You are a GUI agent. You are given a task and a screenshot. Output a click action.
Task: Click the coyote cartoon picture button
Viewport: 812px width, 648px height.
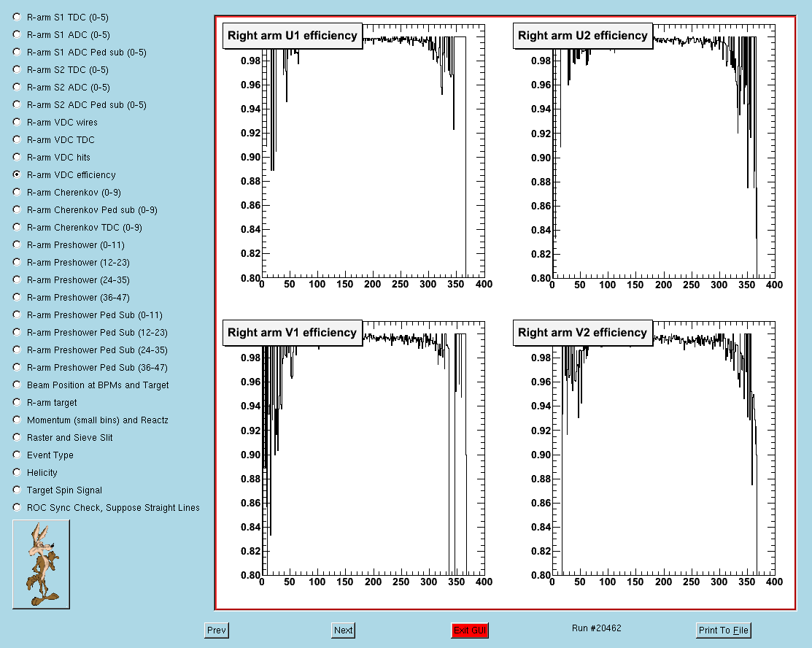[41, 564]
